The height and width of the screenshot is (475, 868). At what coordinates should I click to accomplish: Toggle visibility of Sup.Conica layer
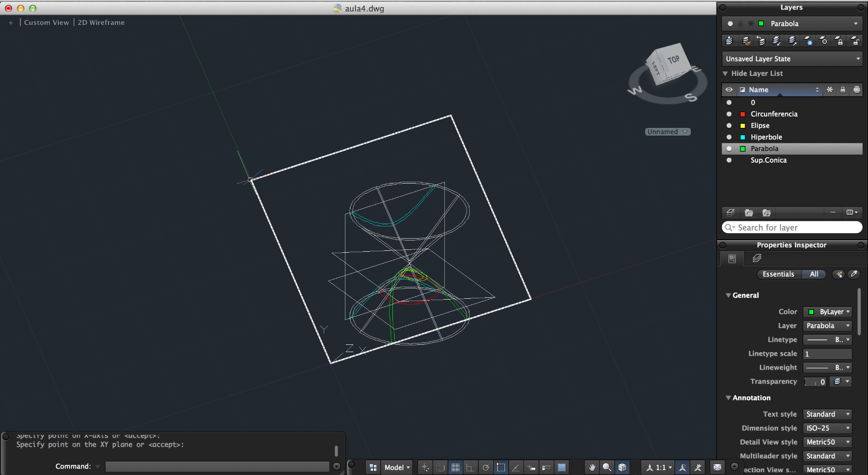click(x=729, y=160)
